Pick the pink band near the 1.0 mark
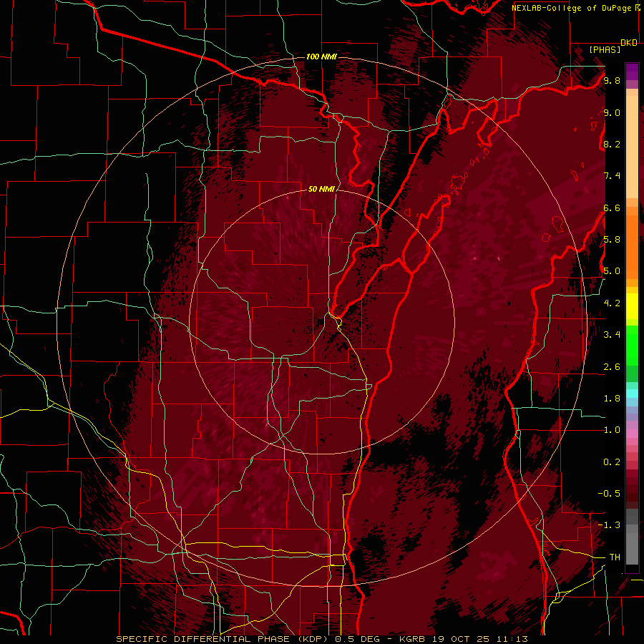Screen dimensions: 644x644 click(x=632, y=434)
